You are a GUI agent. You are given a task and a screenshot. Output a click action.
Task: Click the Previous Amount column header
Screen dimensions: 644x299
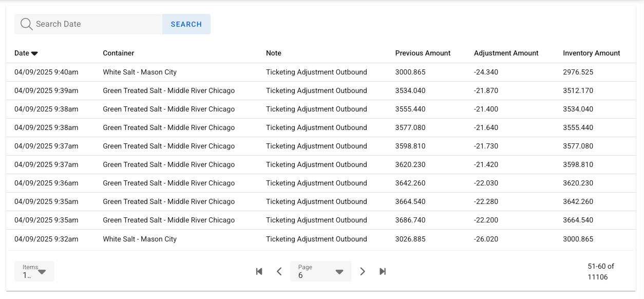(x=422, y=53)
